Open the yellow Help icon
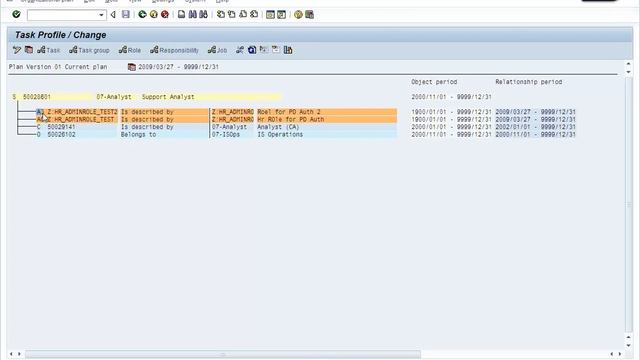The image size is (640, 360). click(x=298, y=15)
